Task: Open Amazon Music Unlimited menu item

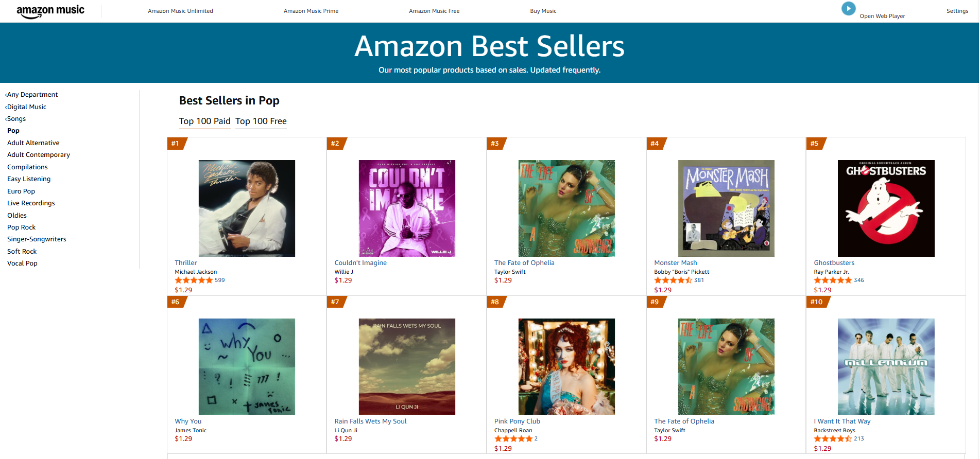Action: [180, 11]
